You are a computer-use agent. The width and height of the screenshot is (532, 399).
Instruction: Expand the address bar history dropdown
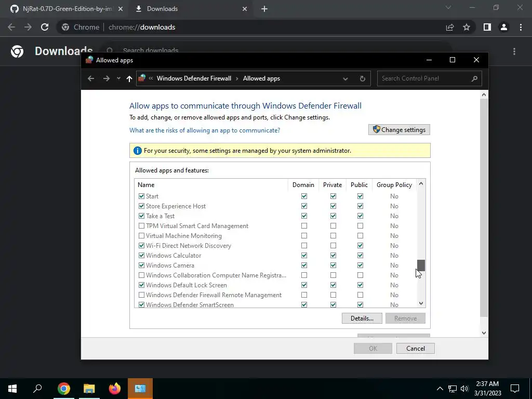pos(345,79)
